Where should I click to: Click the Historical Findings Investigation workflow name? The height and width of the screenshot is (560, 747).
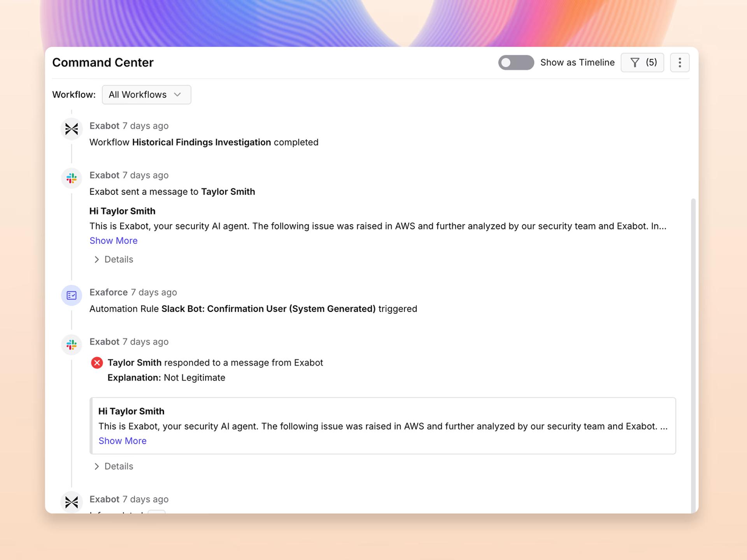pyautogui.click(x=202, y=142)
